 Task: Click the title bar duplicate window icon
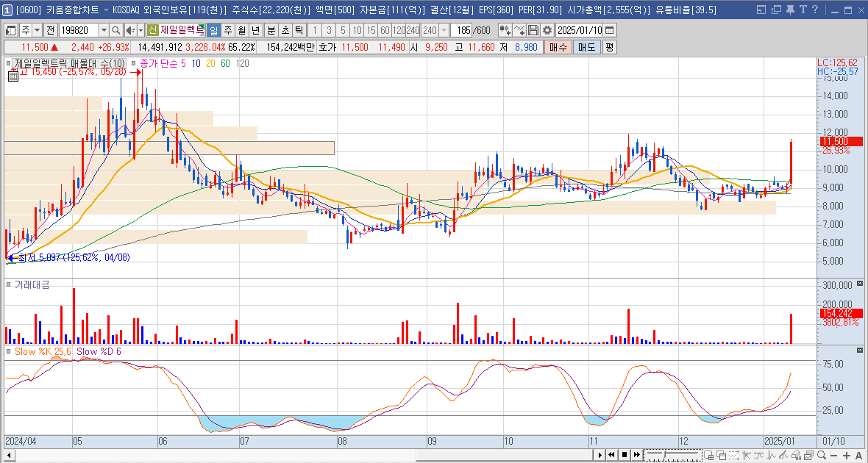pyautogui.click(x=777, y=10)
